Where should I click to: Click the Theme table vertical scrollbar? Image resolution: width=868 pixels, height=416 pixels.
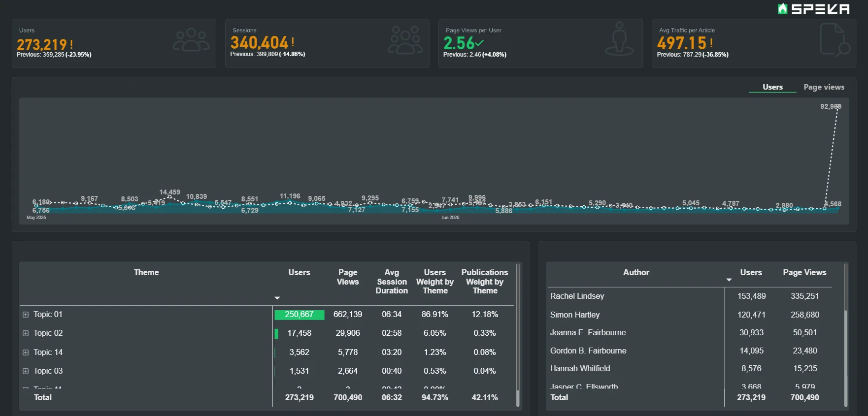click(x=518, y=335)
